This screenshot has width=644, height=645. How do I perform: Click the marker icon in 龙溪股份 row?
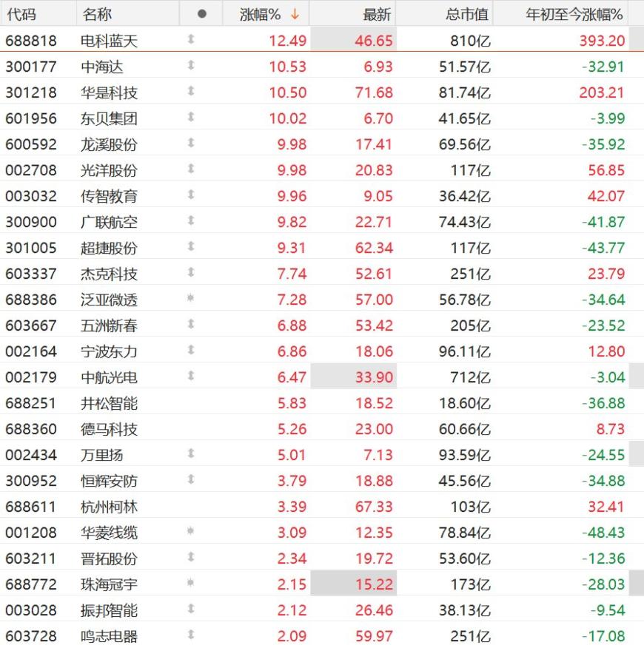(x=191, y=143)
